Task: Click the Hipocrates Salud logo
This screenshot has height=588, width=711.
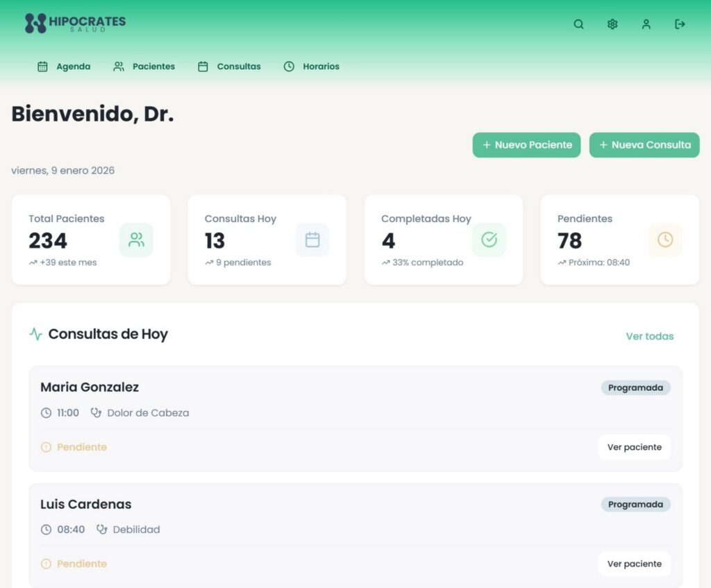Action: click(75, 24)
